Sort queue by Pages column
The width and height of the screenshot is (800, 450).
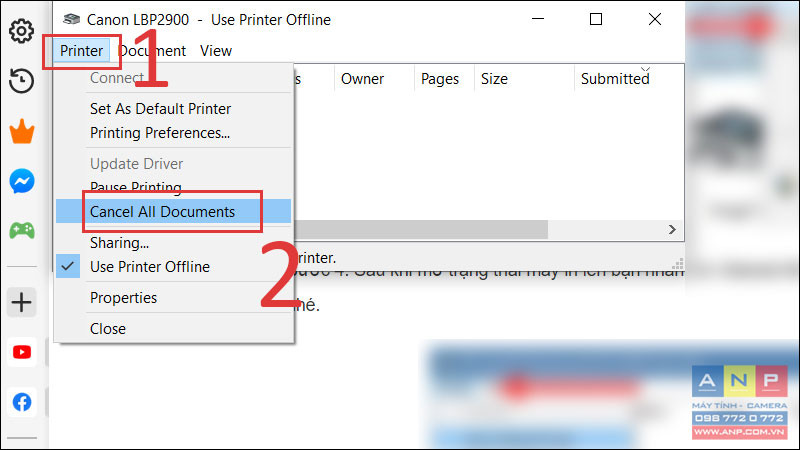(444, 79)
